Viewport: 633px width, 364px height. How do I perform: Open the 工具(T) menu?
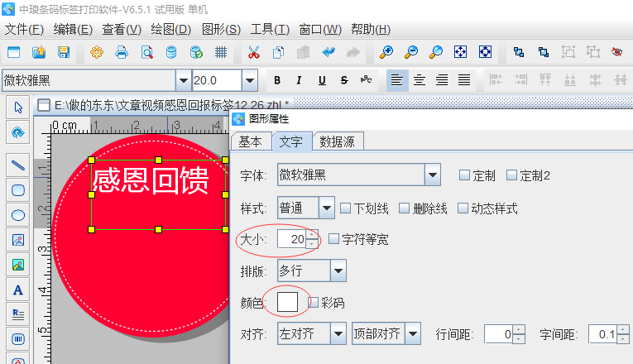coord(270,30)
